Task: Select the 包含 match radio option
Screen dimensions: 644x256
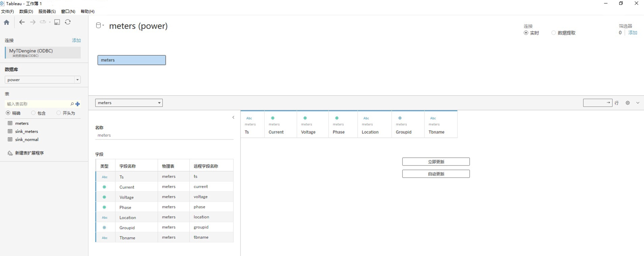Action: [33, 113]
